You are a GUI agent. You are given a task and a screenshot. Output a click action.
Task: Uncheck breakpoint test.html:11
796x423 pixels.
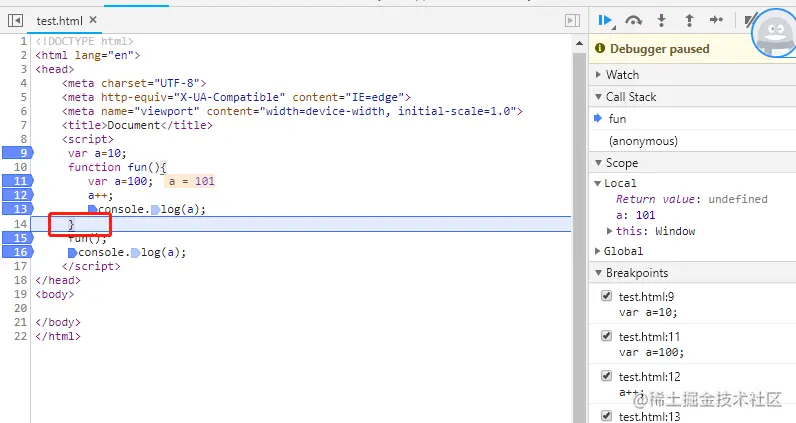tap(606, 336)
